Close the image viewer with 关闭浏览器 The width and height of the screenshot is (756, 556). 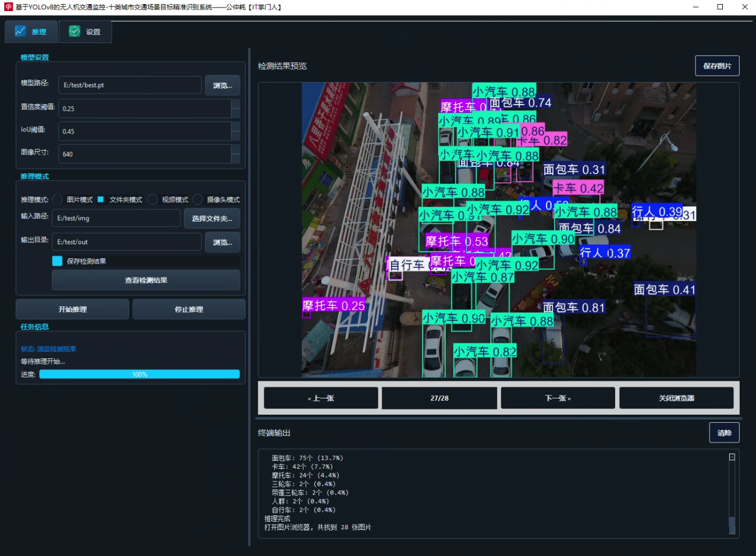point(676,398)
